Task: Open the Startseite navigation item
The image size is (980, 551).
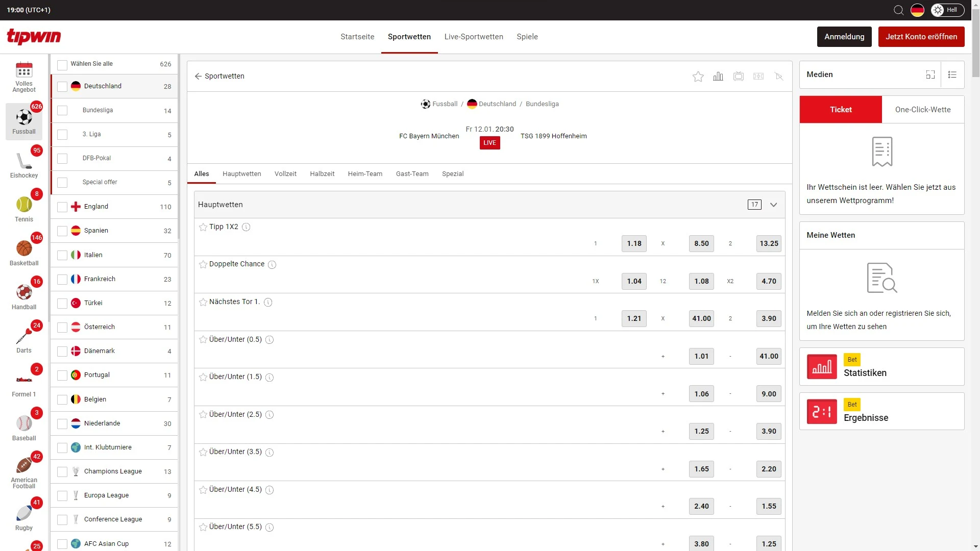Action: point(357,37)
